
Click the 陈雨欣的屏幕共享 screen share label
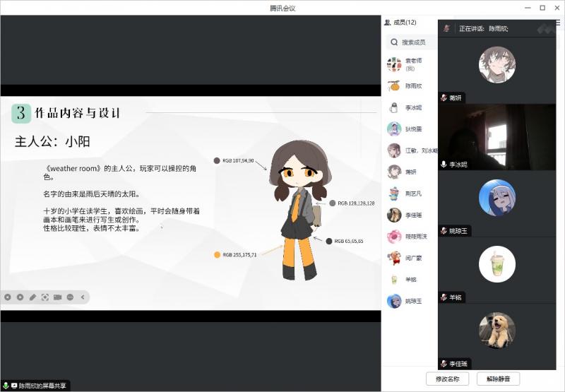click(42, 386)
